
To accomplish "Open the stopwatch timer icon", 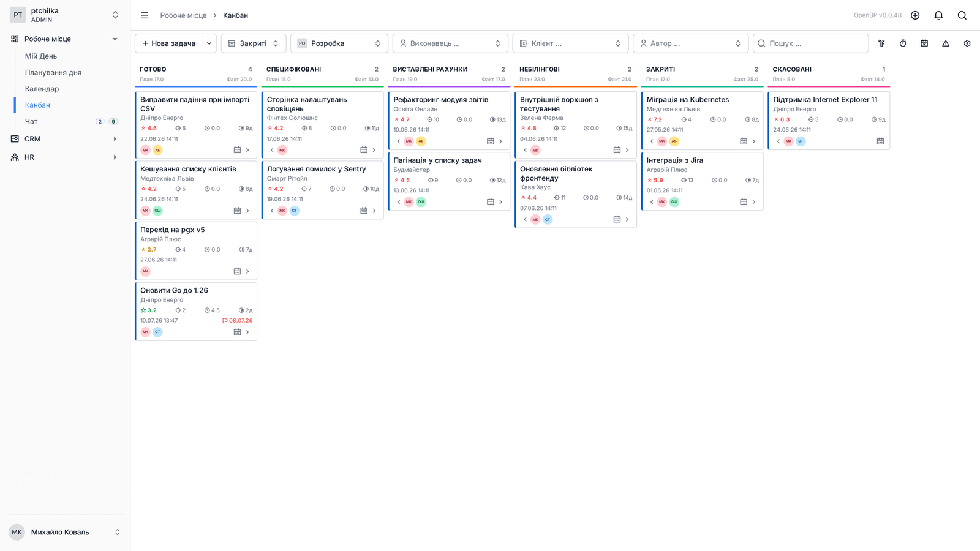I will pyautogui.click(x=903, y=43).
